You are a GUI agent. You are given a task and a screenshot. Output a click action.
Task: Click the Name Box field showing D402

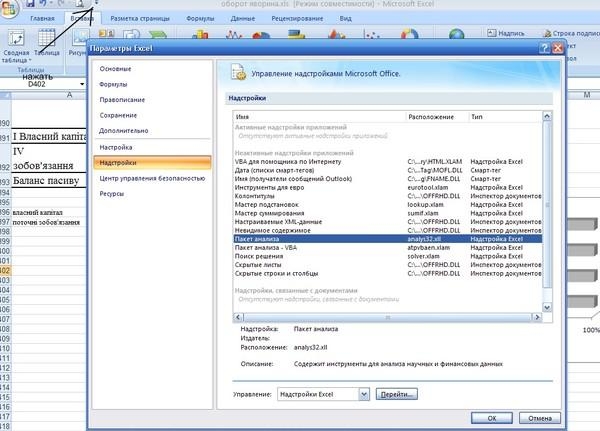[40, 84]
